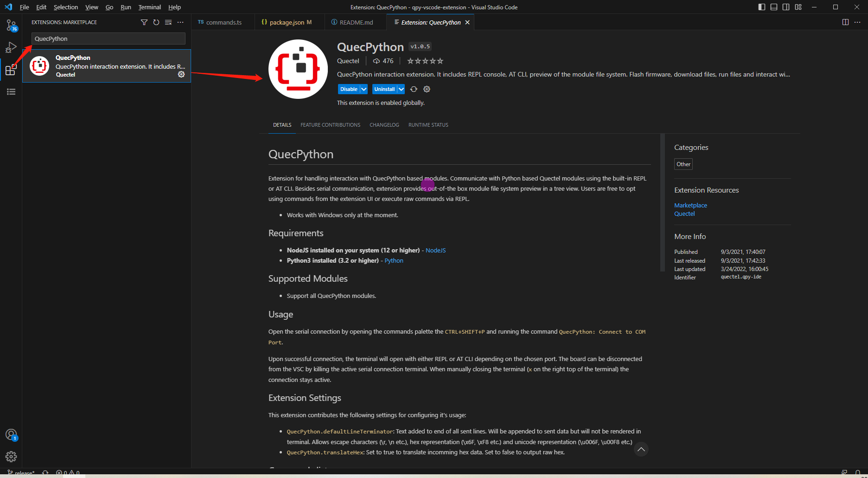
Task: Toggle bottom panel layout icon
Action: pos(774,7)
